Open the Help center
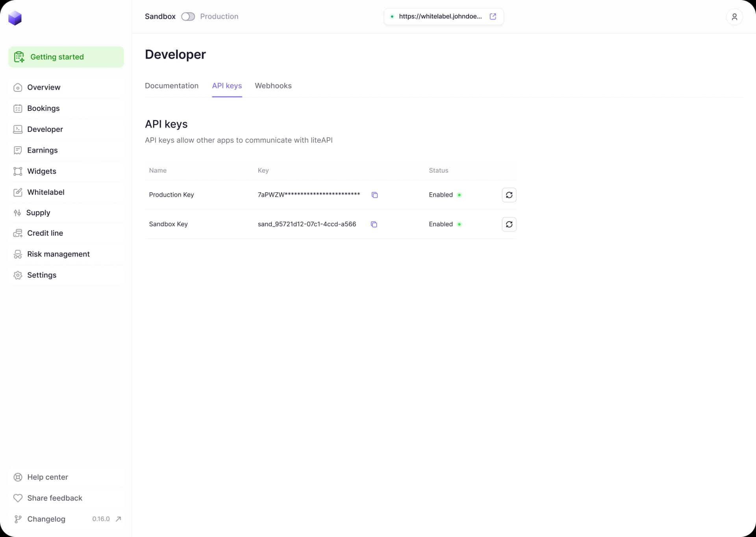This screenshot has width=756, height=537. pos(48,477)
